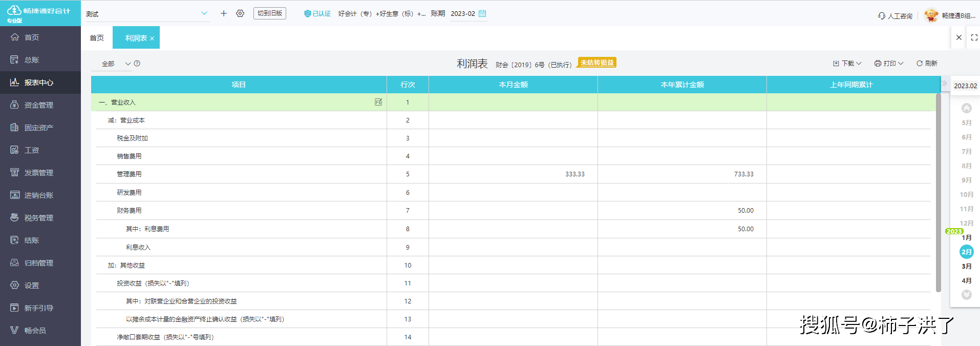Image resolution: width=980 pixels, height=346 pixels.
Task: Click the calendar icon beside period 2023-02
Action: point(482,13)
